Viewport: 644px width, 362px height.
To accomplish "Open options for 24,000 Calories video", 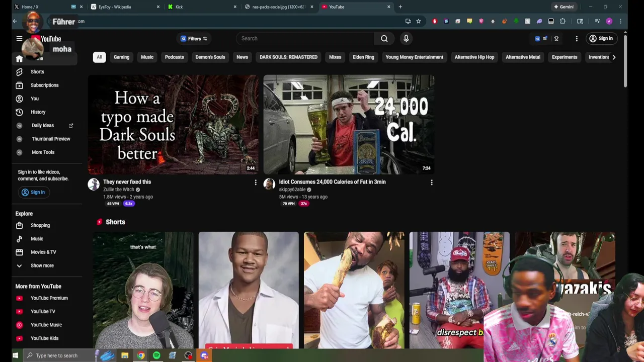I will [x=432, y=183].
